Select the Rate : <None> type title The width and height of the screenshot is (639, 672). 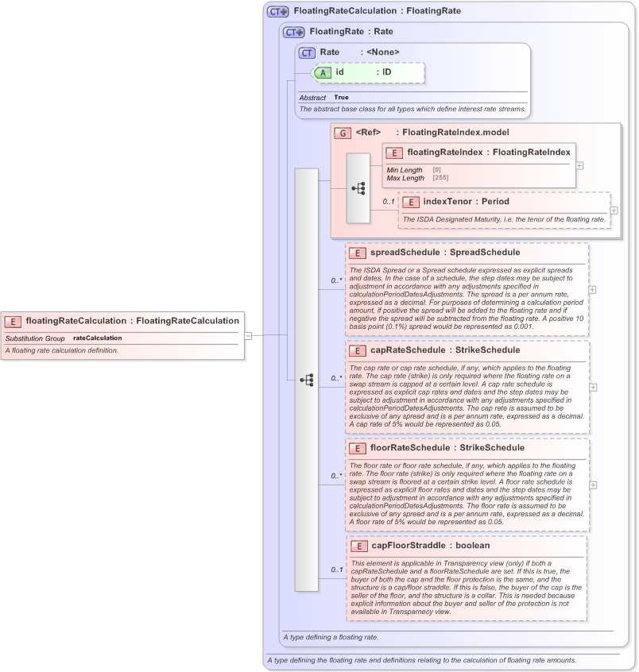(359, 52)
